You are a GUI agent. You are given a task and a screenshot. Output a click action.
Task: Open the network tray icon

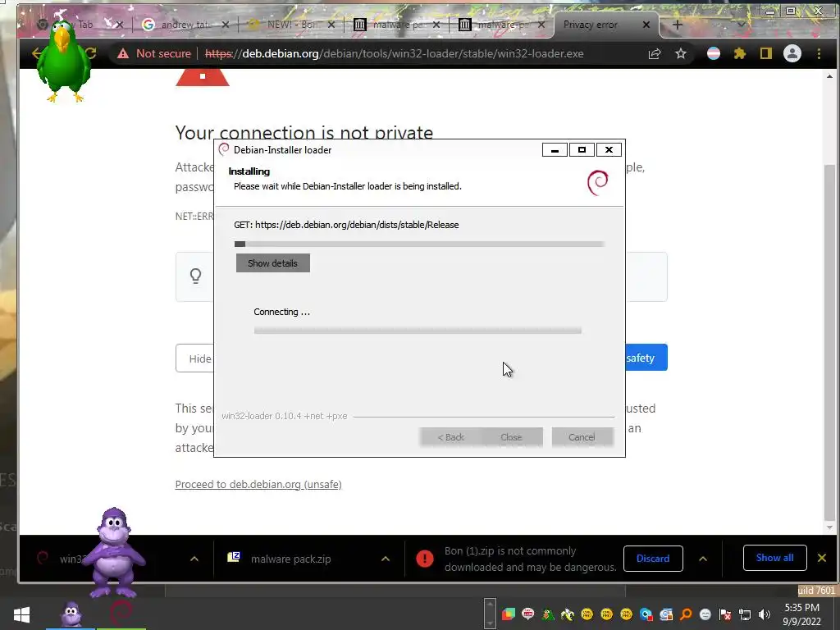click(745, 614)
